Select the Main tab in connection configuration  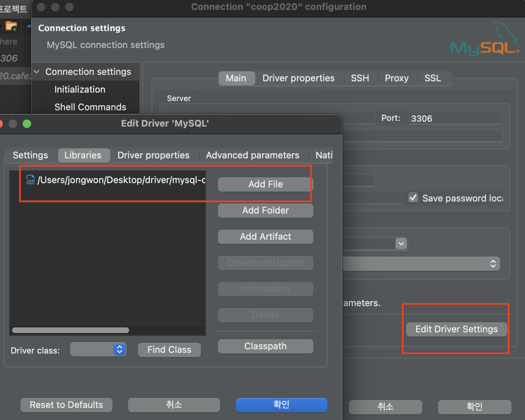coord(236,78)
